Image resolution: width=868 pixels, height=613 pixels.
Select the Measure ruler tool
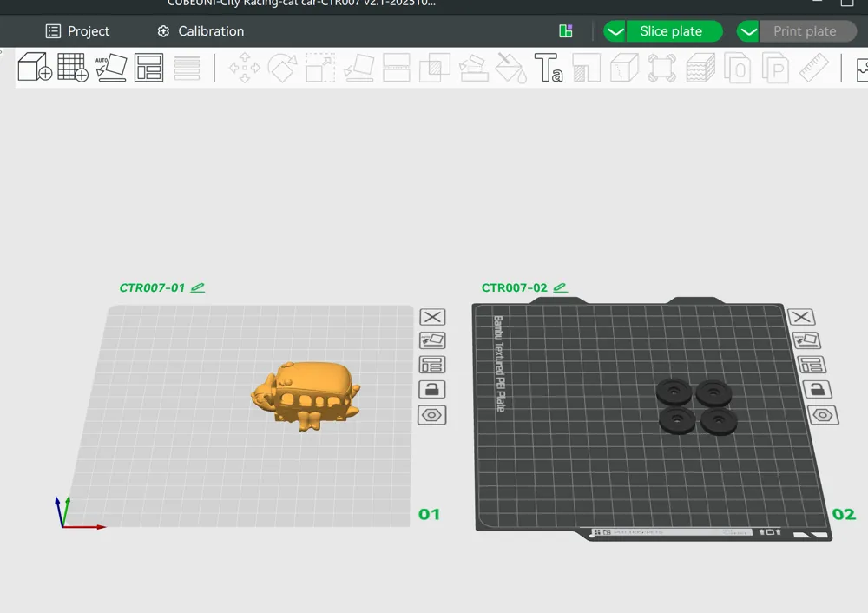[x=814, y=67]
